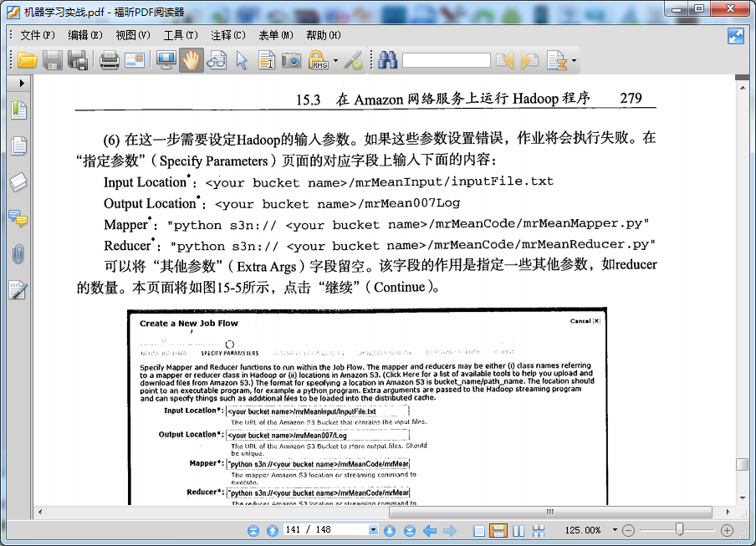Toggle single page display mode
756x546 pixels.
click(479, 530)
